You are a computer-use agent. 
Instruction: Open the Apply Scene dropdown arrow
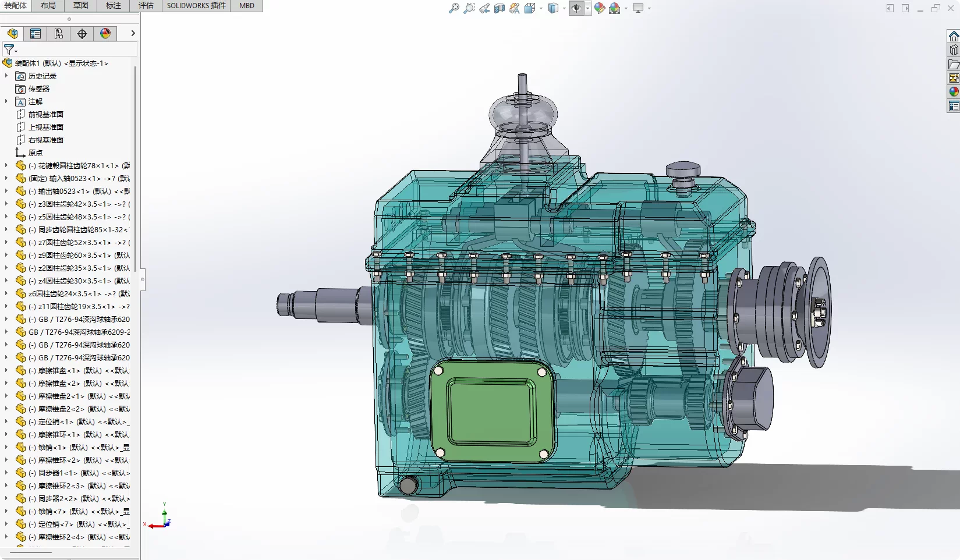(x=626, y=8)
